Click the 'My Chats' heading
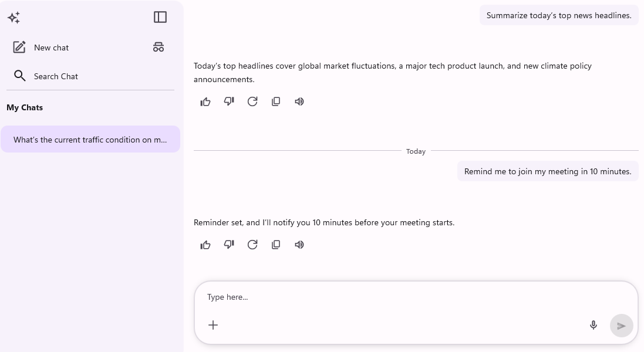The image size is (644, 352). point(25,107)
